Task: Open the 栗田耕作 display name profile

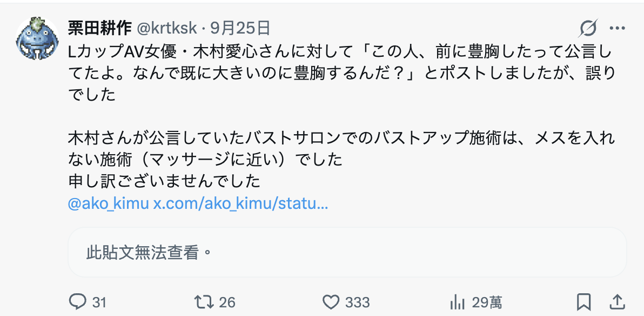Action: [x=100, y=28]
